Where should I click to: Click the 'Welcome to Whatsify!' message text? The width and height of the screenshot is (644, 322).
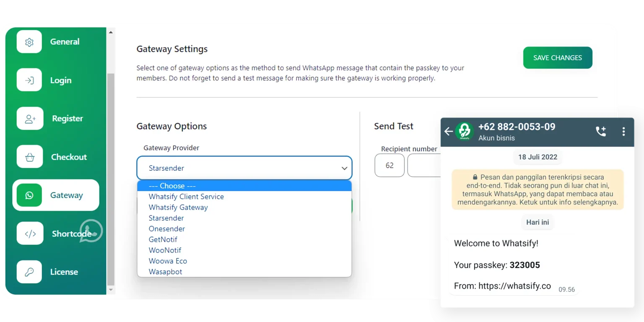pyautogui.click(x=496, y=243)
